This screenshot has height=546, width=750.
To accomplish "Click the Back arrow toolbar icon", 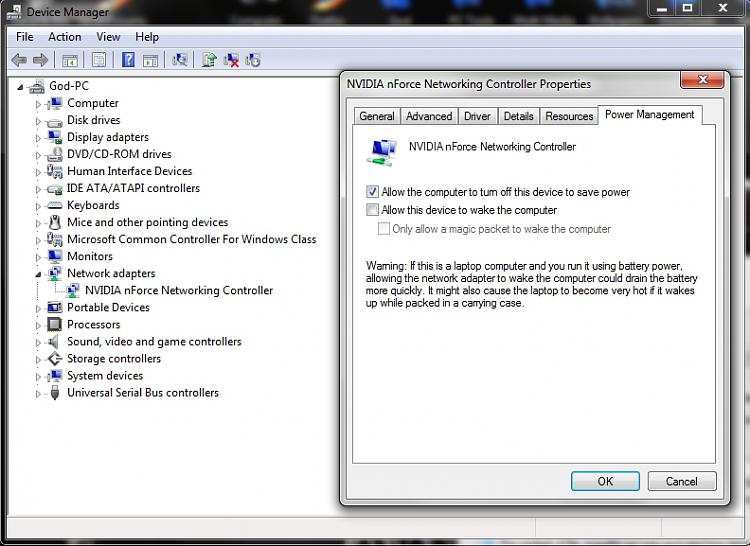I will pyautogui.click(x=19, y=60).
